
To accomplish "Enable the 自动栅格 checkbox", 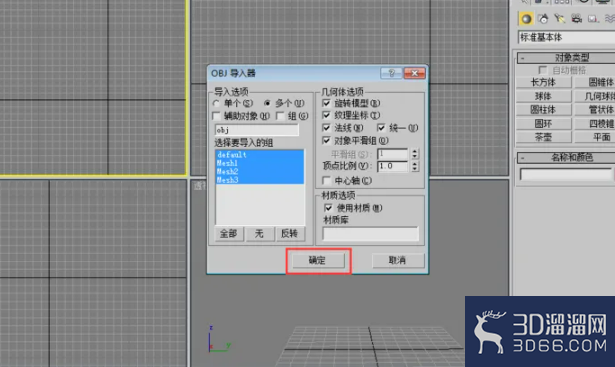I will point(542,70).
